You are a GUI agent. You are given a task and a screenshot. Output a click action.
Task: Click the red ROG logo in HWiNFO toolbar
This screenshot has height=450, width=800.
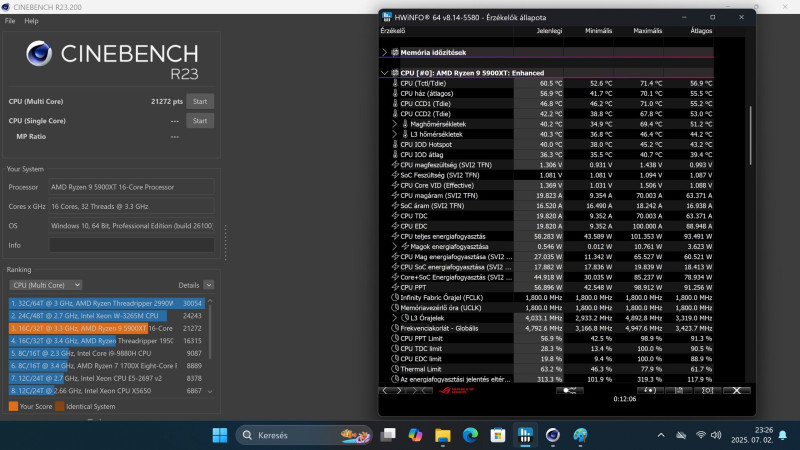[x=457, y=391]
